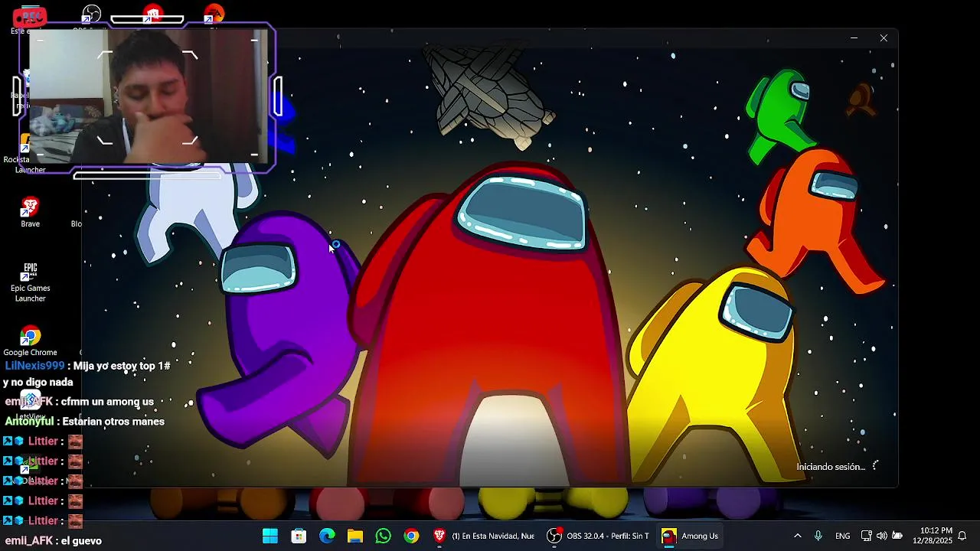
Task: Show hidden system tray icons
Action: point(797,536)
